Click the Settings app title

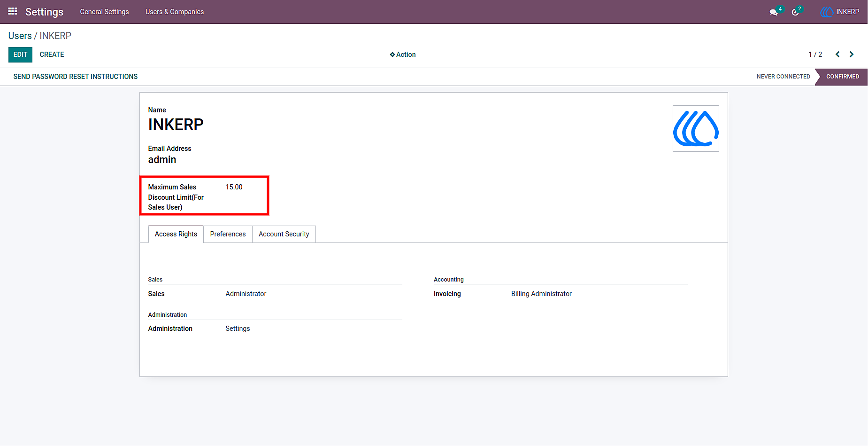tap(44, 12)
